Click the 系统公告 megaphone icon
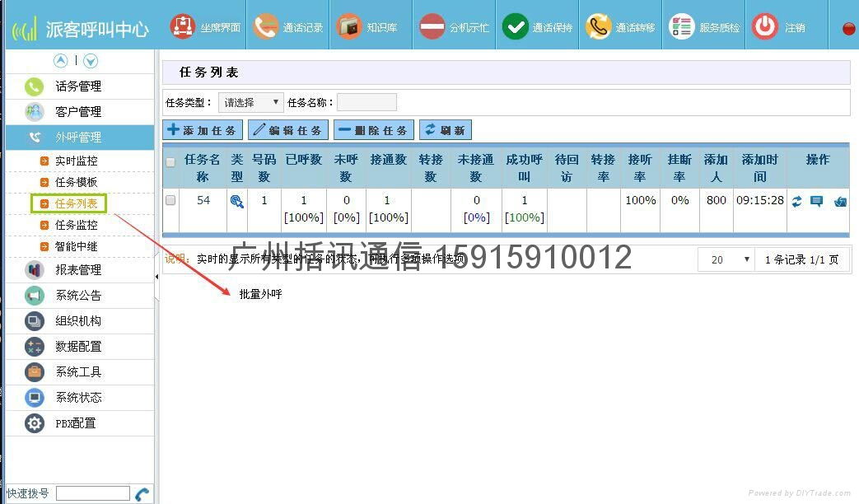859x504 pixels. click(x=34, y=296)
